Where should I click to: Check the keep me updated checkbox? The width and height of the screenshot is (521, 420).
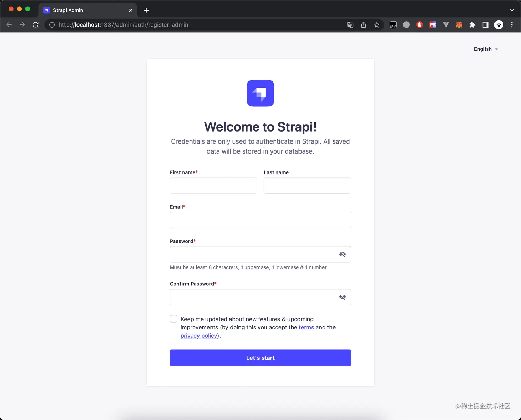174,319
